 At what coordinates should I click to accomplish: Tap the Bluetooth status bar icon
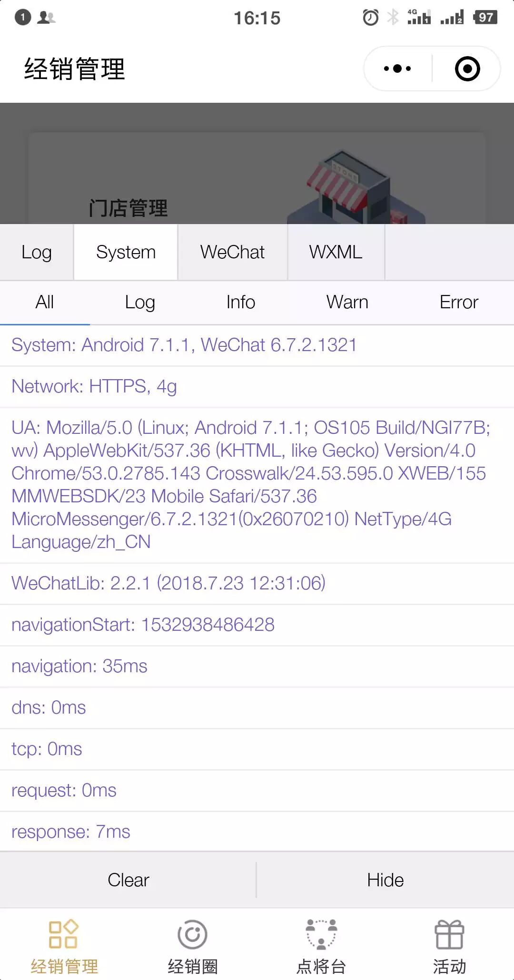pyautogui.click(x=393, y=18)
